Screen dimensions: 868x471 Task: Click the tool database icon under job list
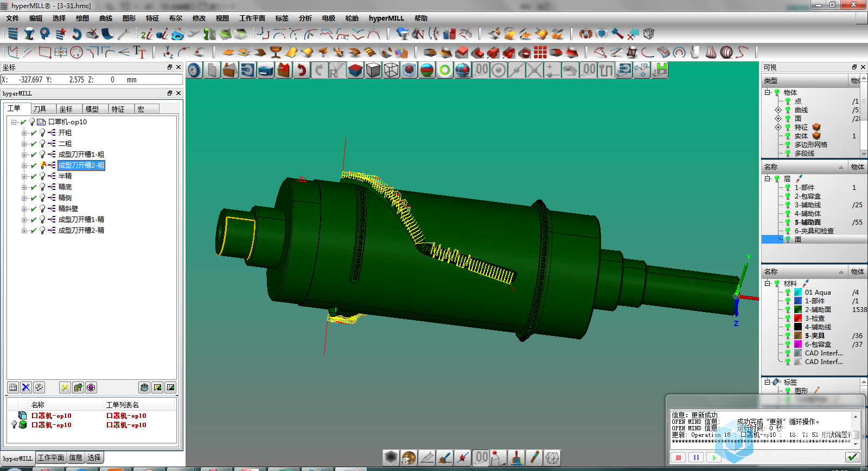tap(78, 387)
